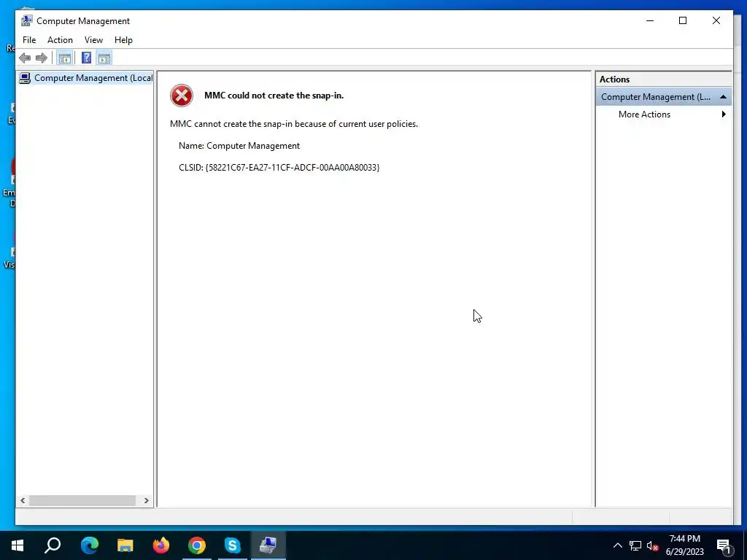Toggle Show/Hide Action Pane toolbar icon
Image resolution: width=747 pixels, height=560 pixels.
(x=104, y=58)
